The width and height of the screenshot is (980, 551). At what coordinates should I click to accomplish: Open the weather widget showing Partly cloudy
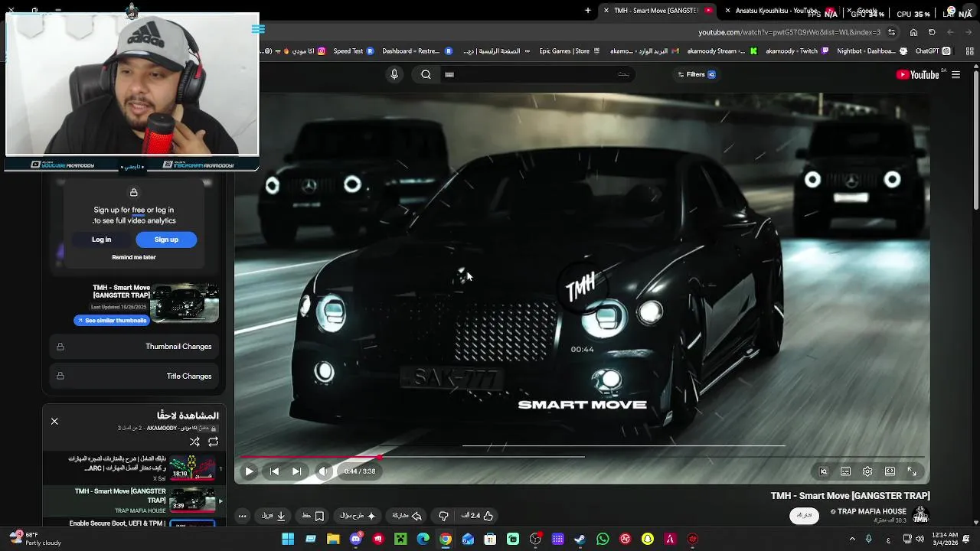[x=34, y=539]
